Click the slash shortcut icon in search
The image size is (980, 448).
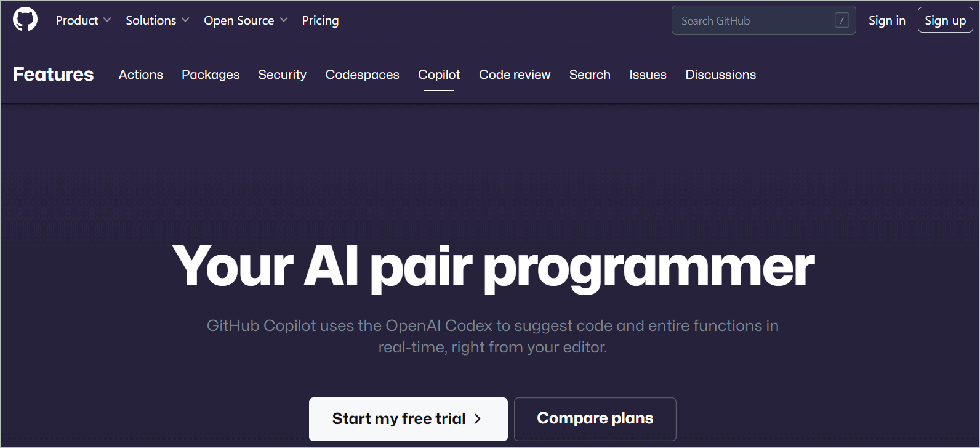tap(841, 20)
